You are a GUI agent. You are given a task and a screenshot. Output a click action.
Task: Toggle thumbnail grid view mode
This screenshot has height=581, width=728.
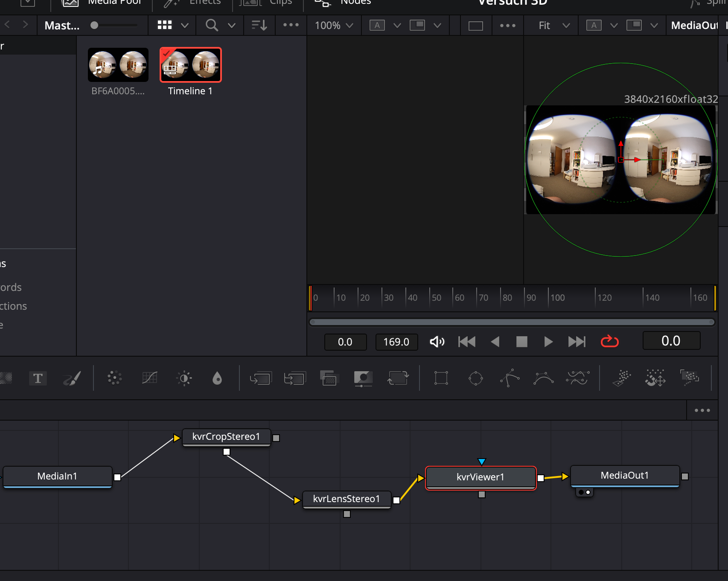pos(165,25)
